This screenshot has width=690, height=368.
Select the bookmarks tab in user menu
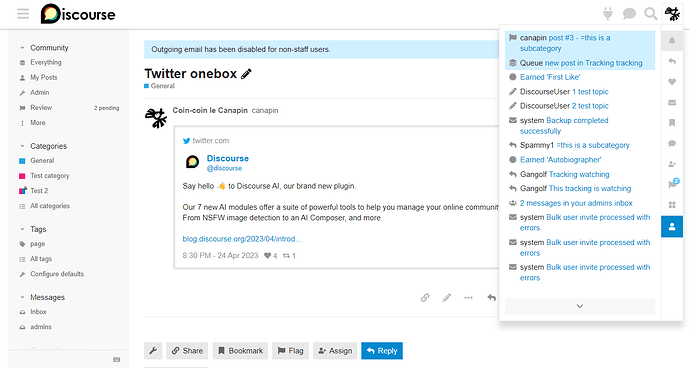click(x=672, y=123)
